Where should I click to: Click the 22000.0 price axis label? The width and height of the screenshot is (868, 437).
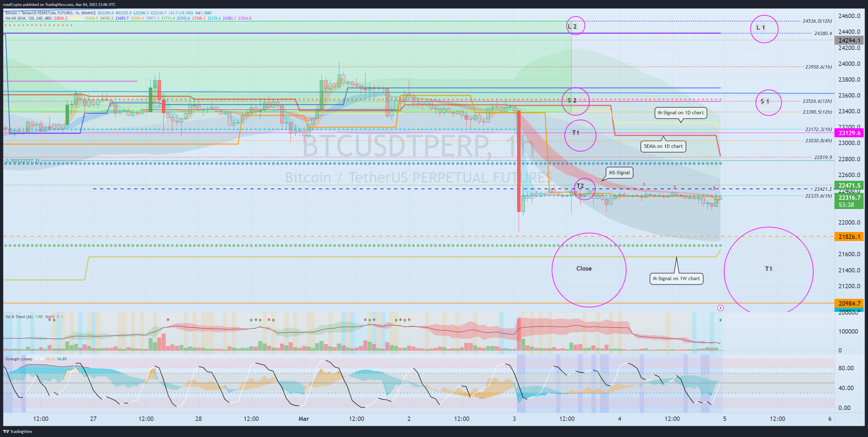[849, 222]
